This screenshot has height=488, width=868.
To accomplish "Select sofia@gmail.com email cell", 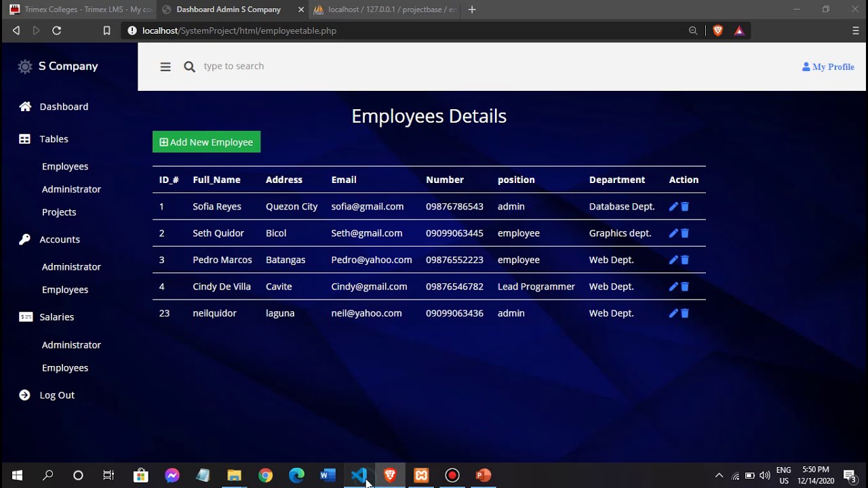I will tap(368, 207).
